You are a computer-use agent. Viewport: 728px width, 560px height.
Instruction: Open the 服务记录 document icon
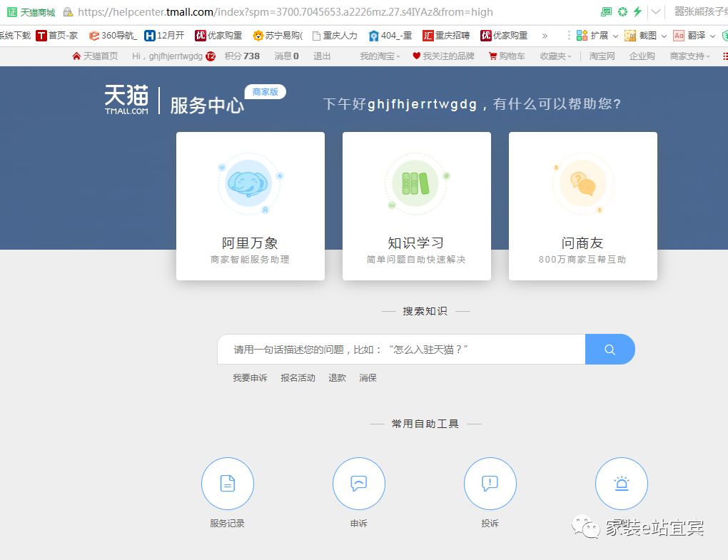click(228, 484)
